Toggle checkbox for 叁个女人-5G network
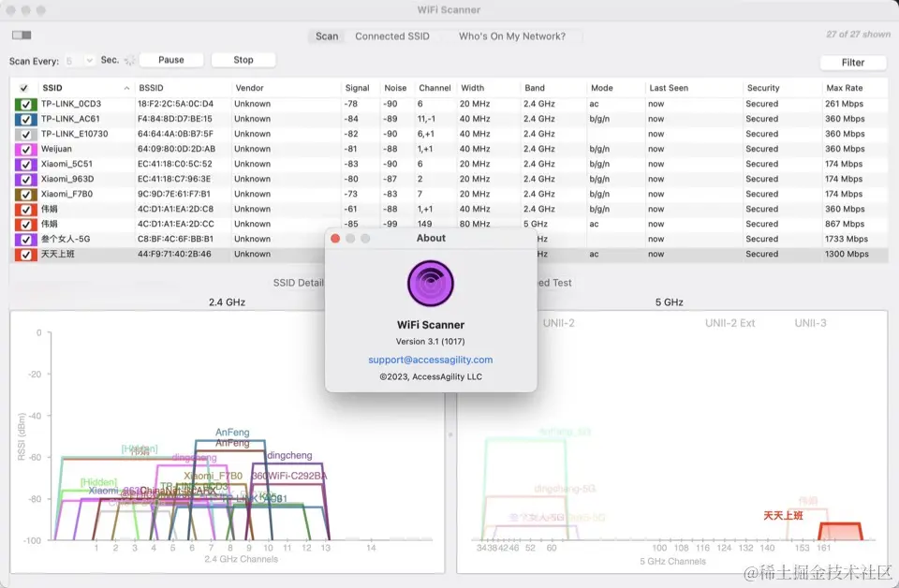 26,239
